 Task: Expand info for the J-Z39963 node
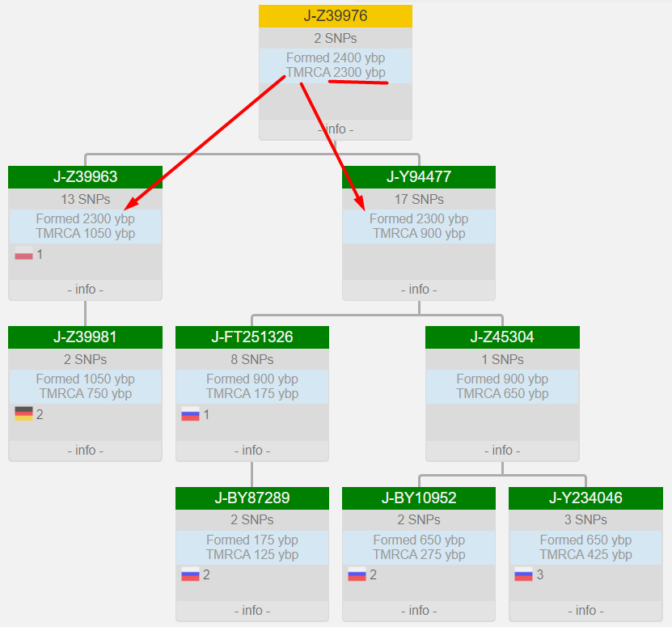click(x=85, y=290)
